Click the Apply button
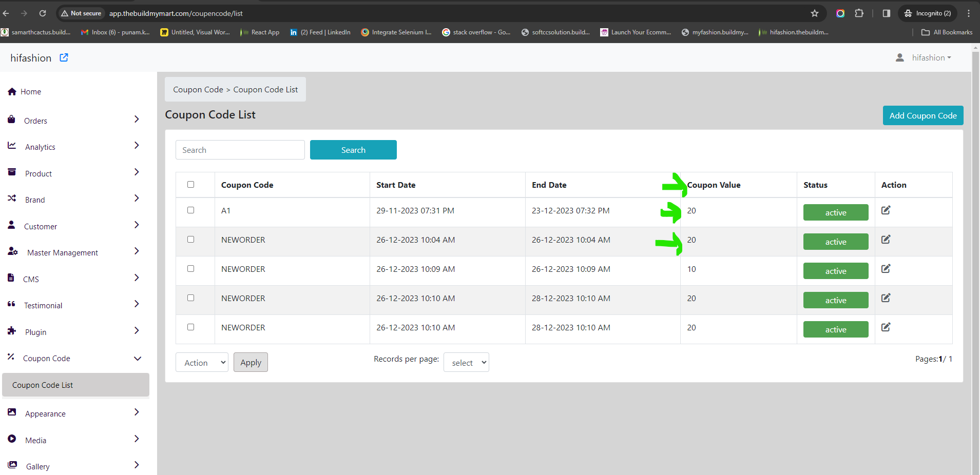Screen dimensions: 980x475 pos(251,362)
